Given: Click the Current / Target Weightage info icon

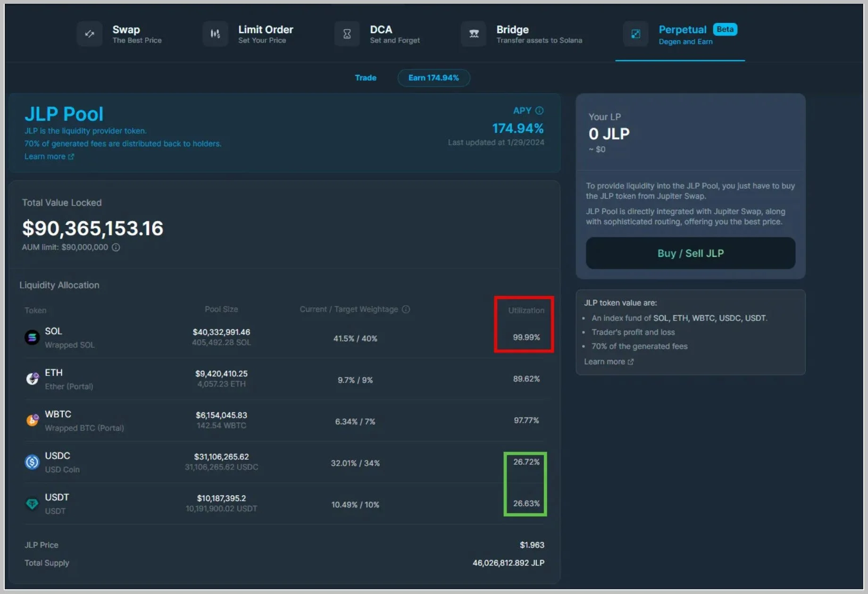Looking at the screenshot, I should (406, 309).
